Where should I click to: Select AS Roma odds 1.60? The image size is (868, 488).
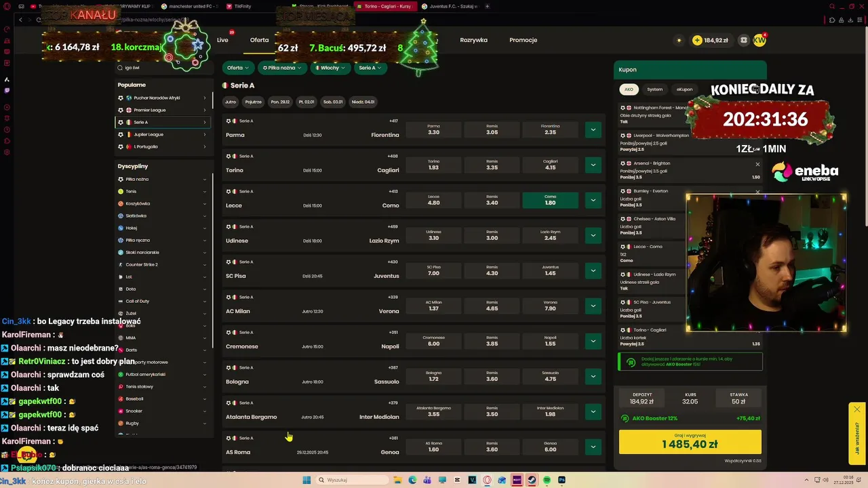pyautogui.click(x=434, y=447)
